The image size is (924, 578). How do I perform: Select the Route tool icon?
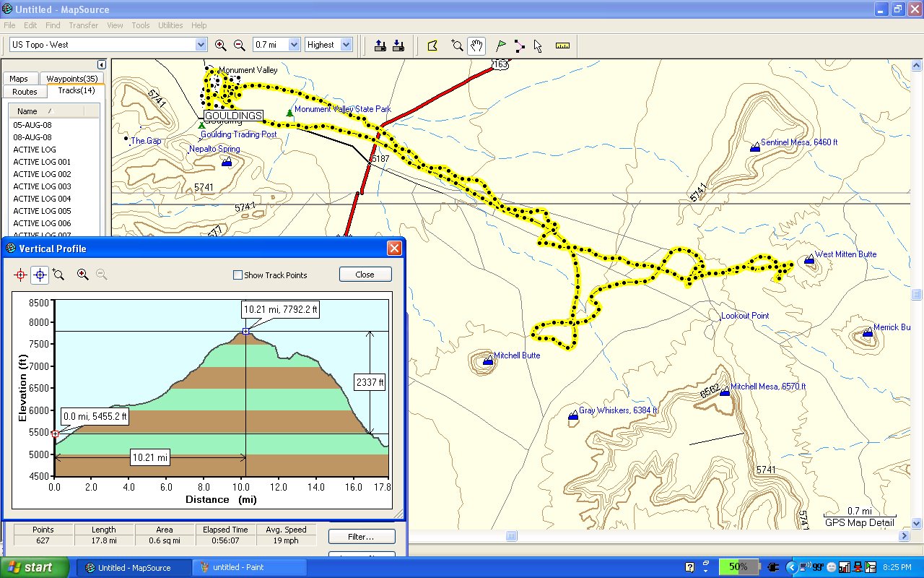[x=519, y=46]
